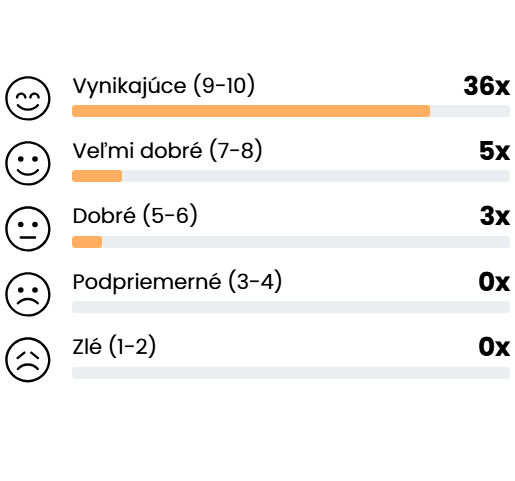Click the very upset face icon
This screenshot has width=515, height=481.
tap(28, 359)
